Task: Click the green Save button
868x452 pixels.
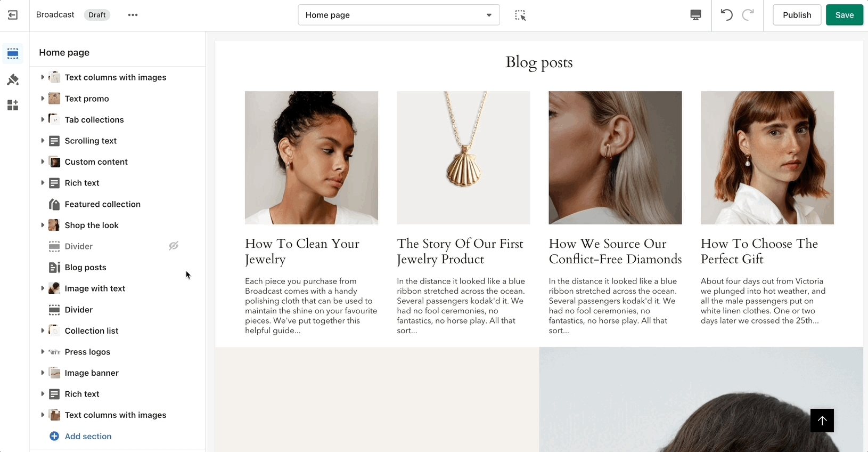Action: pos(844,15)
